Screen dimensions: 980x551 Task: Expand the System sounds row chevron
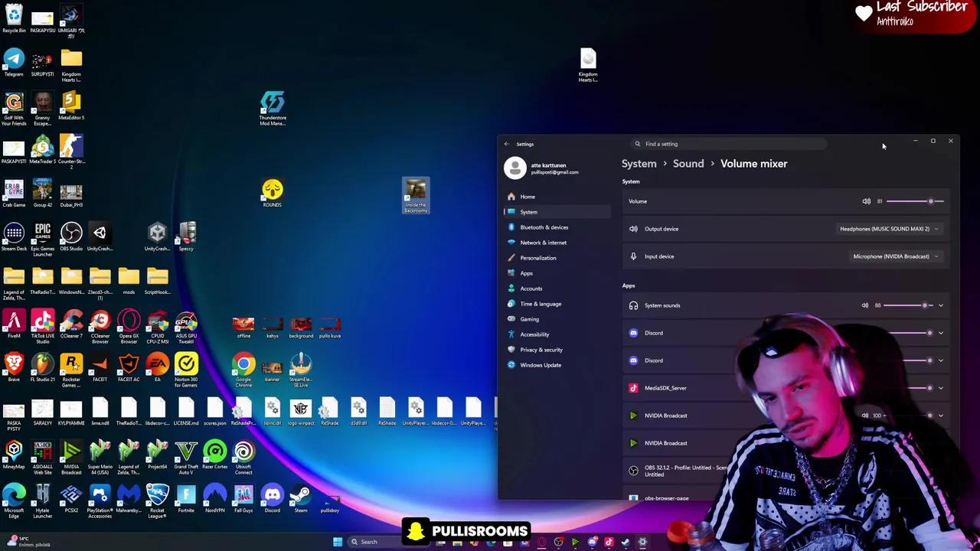pyautogui.click(x=941, y=305)
